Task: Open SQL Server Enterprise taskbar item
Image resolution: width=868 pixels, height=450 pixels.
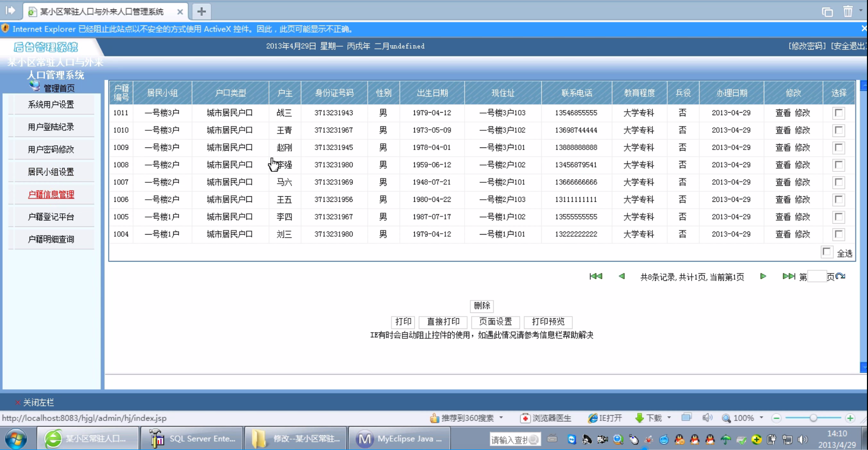Action: [192, 439]
